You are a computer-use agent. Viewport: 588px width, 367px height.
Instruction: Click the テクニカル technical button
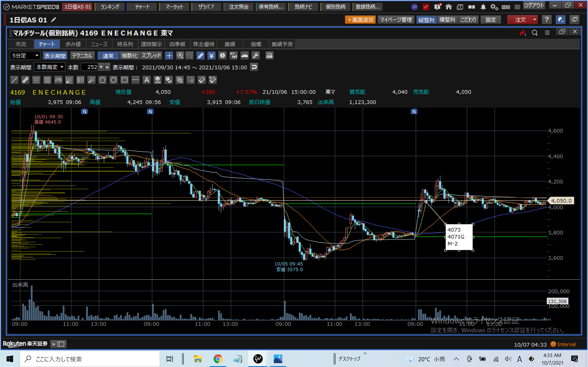pyautogui.click(x=82, y=56)
